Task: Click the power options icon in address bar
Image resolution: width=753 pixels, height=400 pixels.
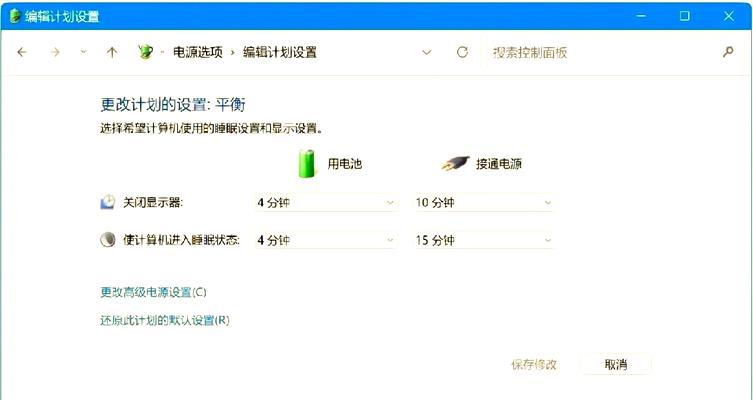Action: [145, 51]
